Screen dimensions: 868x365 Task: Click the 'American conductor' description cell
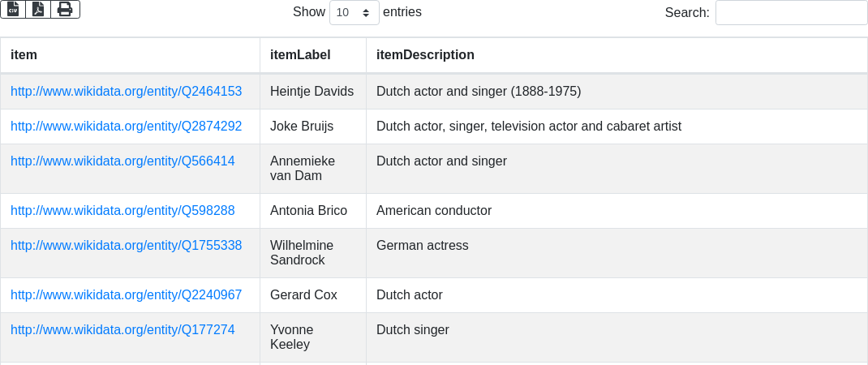point(434,211)
